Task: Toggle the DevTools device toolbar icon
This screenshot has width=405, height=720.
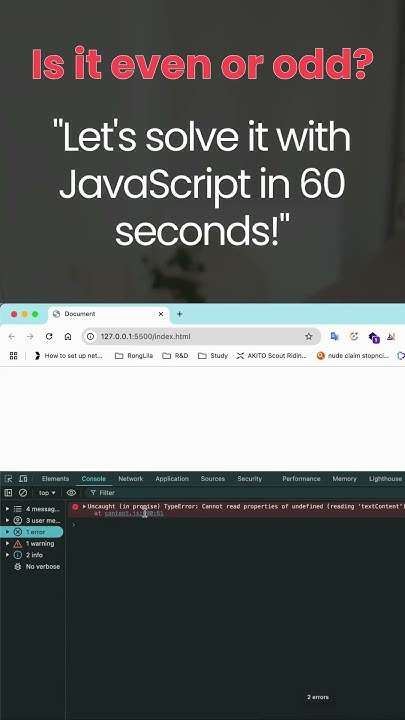Action: (x=23, y=478)
